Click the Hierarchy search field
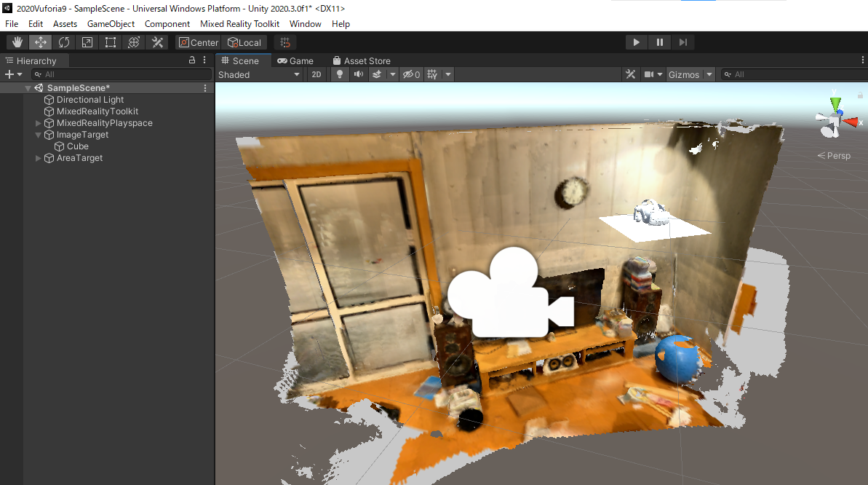 tap(120, 74)
